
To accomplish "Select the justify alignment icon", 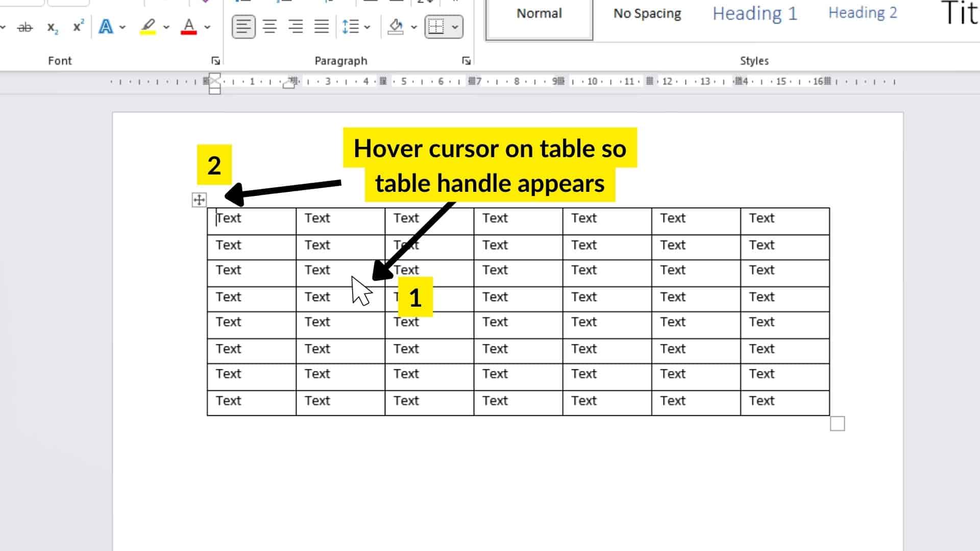I will coord(321,27).
